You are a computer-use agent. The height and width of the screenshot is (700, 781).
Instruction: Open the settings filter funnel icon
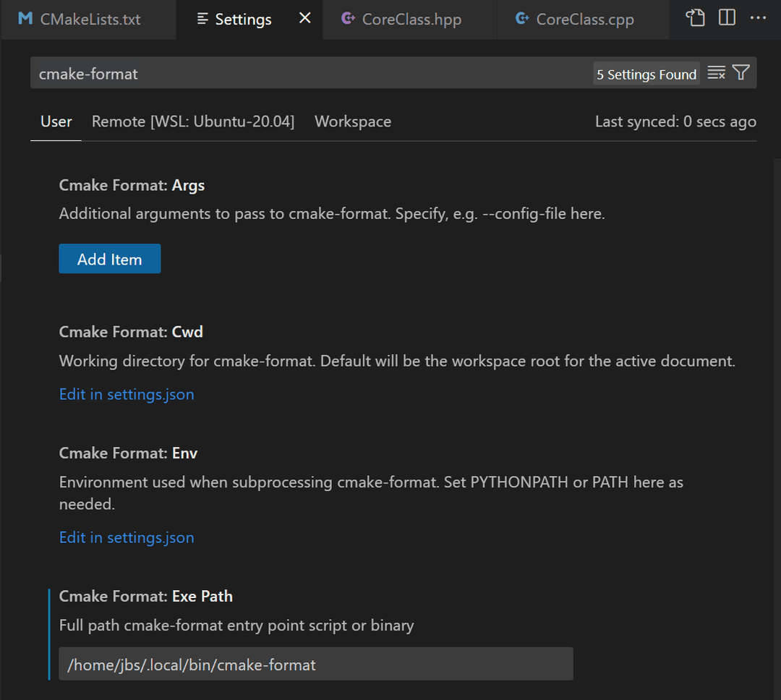[741, 73]
